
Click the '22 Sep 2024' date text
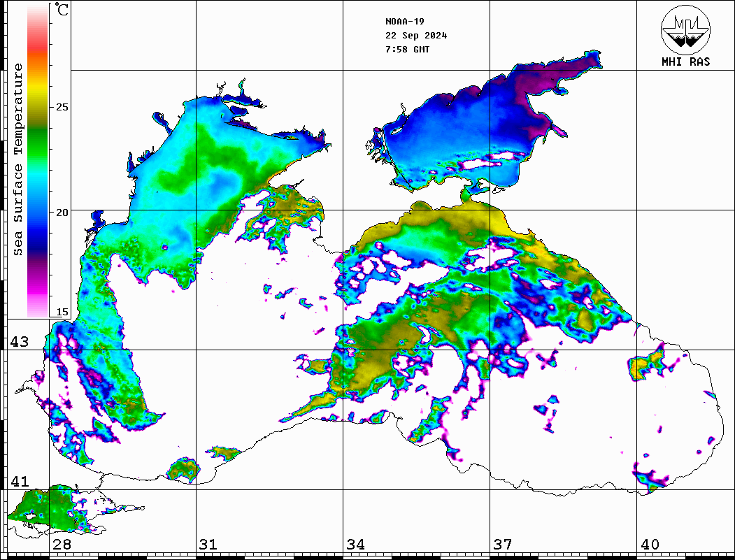416,36
